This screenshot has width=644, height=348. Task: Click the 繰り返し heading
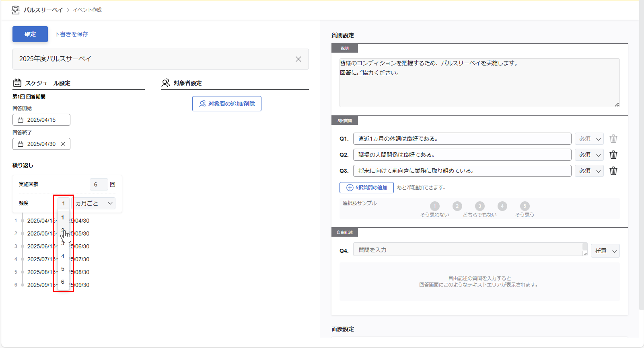(23, 165)
